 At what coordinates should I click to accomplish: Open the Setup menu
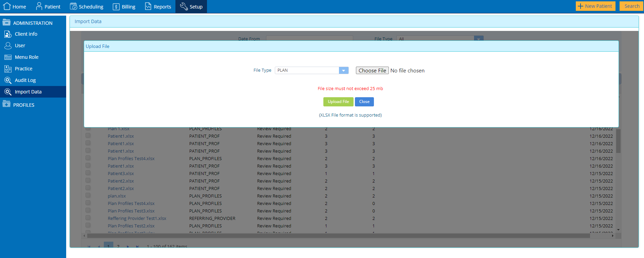[191, 6]
